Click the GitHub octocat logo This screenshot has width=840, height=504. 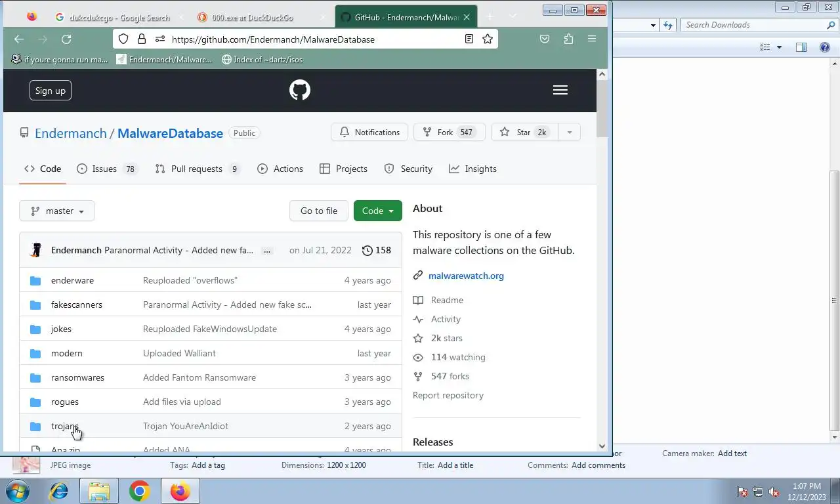(300, 90)
